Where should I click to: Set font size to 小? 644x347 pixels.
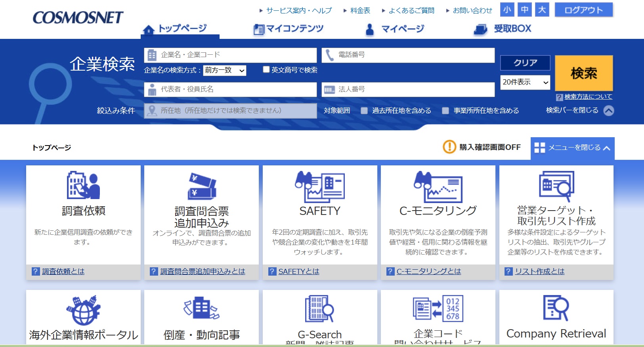pyautogui.click(x=507, y=10)
